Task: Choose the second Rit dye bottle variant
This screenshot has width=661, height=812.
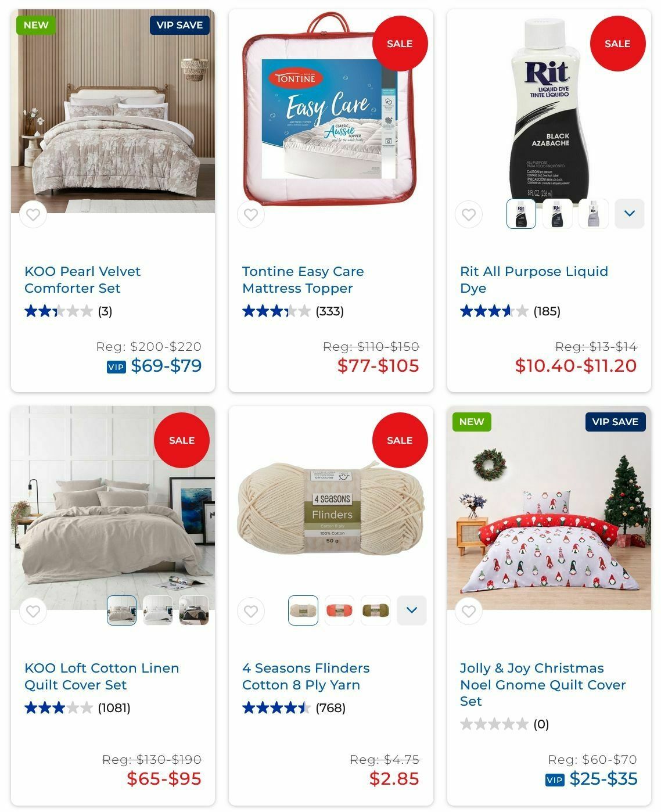Action: [558, 214]
